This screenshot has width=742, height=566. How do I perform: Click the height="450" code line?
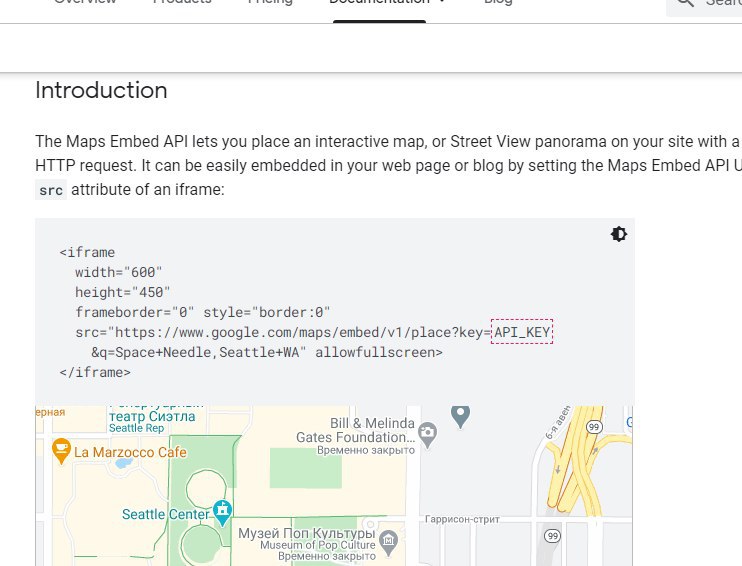click(x=123, y=292)
